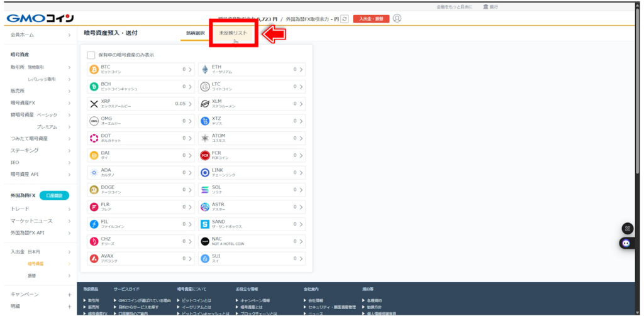Viewport: 644px width, 316px height.
Task: Switch to the 未反映リスト tab
Action: (x=233, y=32)
